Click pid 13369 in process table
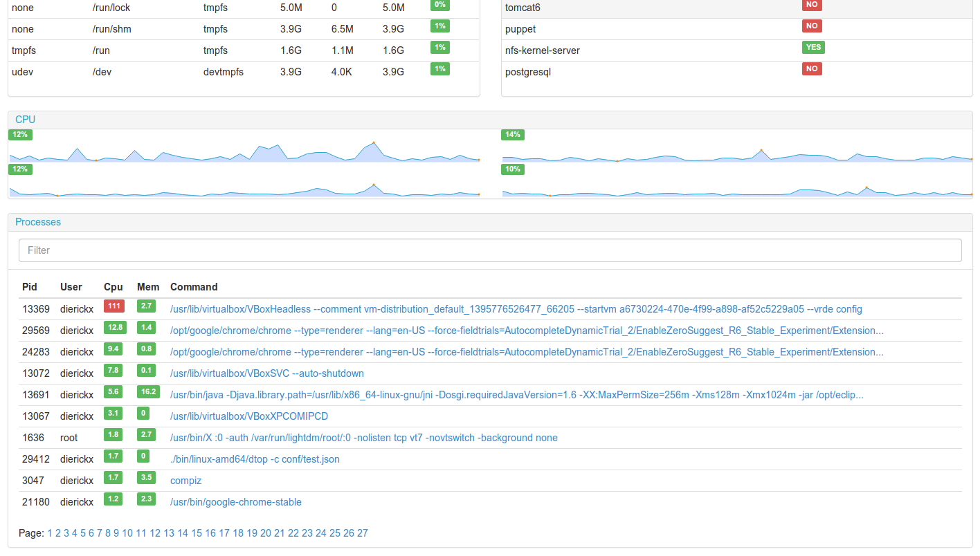Image resolution: width=980 pixels, height=556 pixels. click(36, 309)
